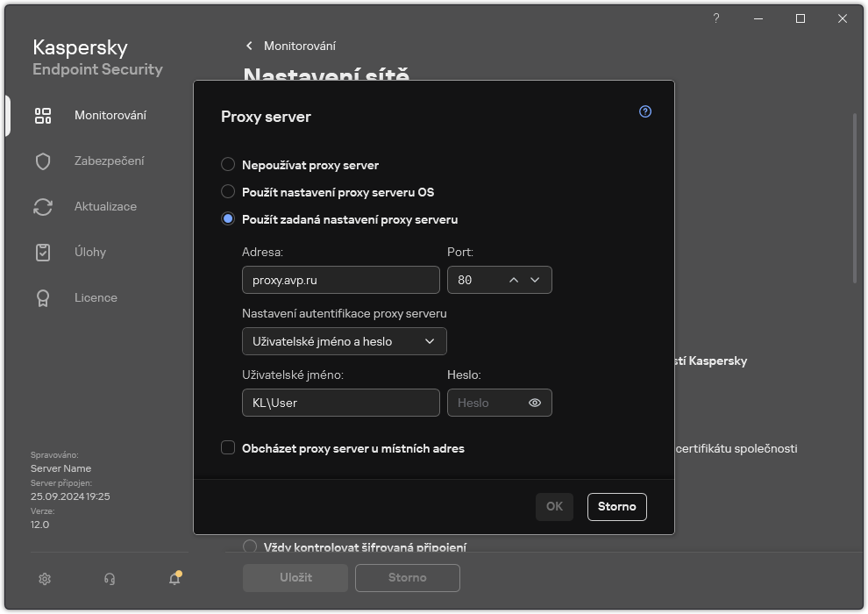Cancel the dialog with Storno button

pyautogui.click(x=616, y=506)
